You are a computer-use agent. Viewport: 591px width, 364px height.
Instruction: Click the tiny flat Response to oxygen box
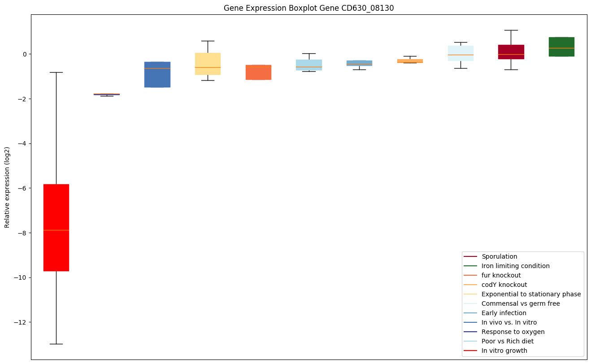[107, 94]
